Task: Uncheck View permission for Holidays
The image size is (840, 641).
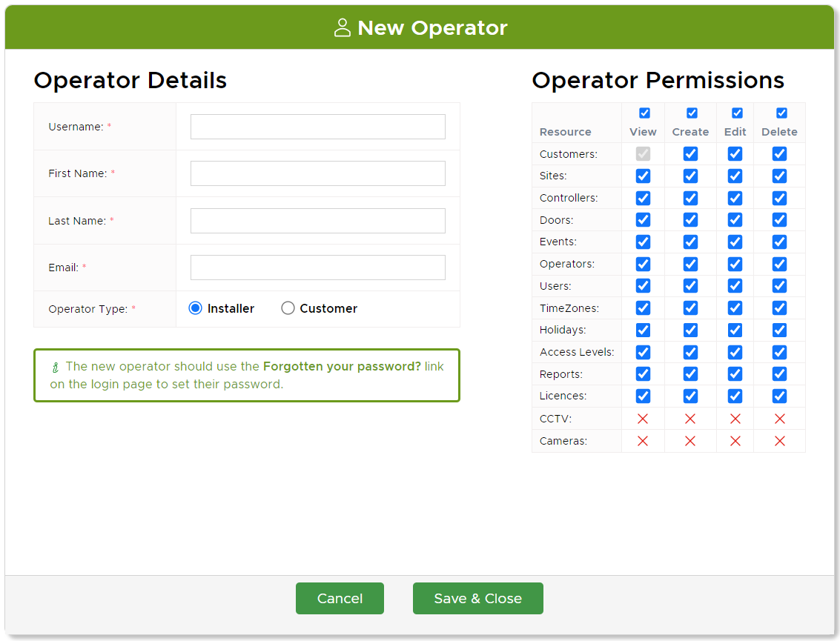Action: click(643, 330)
